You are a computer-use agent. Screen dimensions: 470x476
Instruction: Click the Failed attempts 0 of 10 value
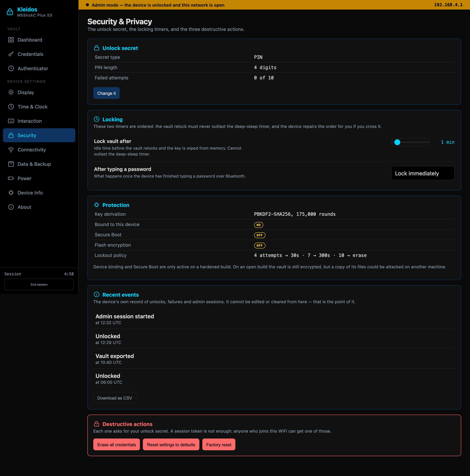click(x=263, y=78)
